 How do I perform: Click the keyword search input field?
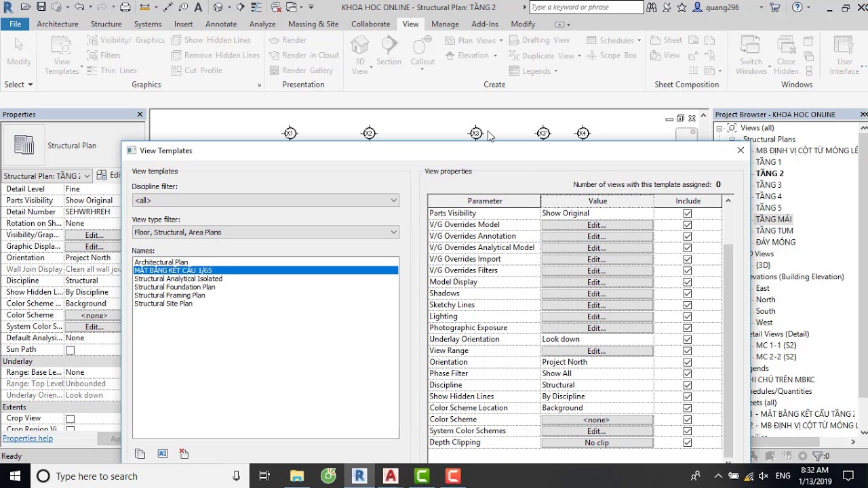(x=586, y=7)
